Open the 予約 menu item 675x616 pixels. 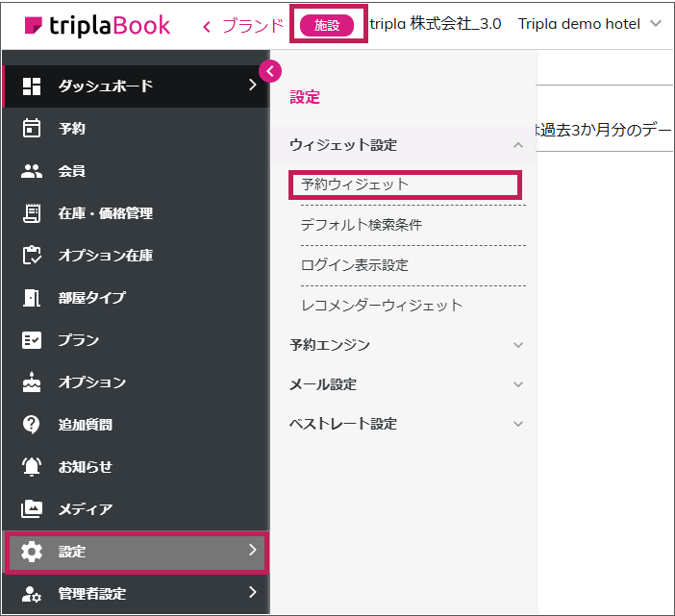136,128
